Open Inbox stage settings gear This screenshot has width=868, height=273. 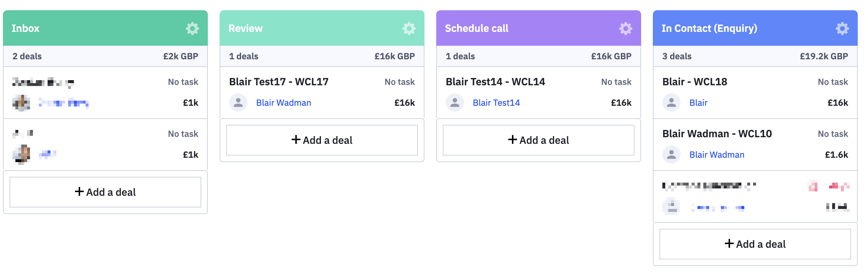(x=192, y=29)
